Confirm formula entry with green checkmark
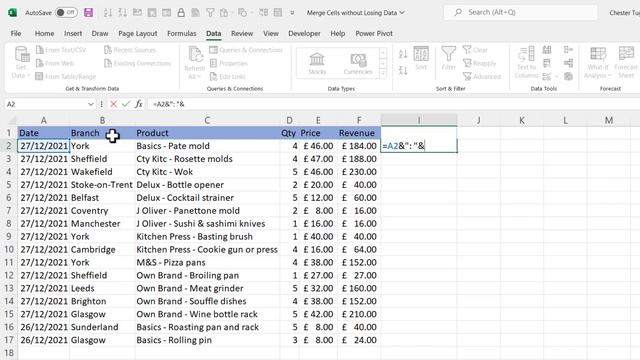 coord(126,104)
